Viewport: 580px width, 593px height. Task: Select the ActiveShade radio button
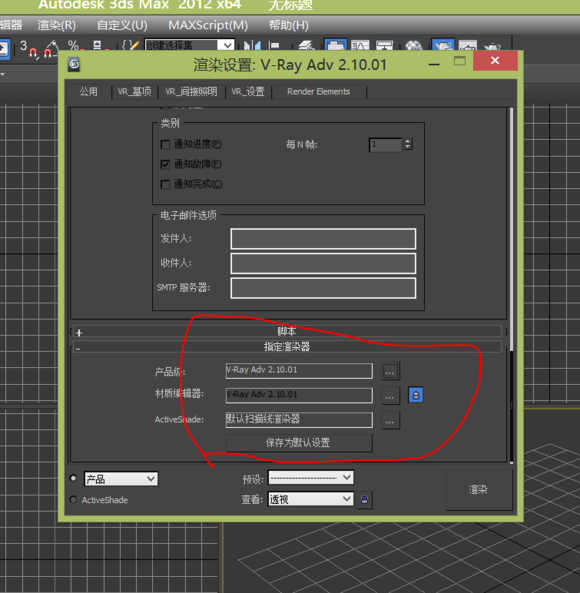pyautogui.click(x=73, y=500)
